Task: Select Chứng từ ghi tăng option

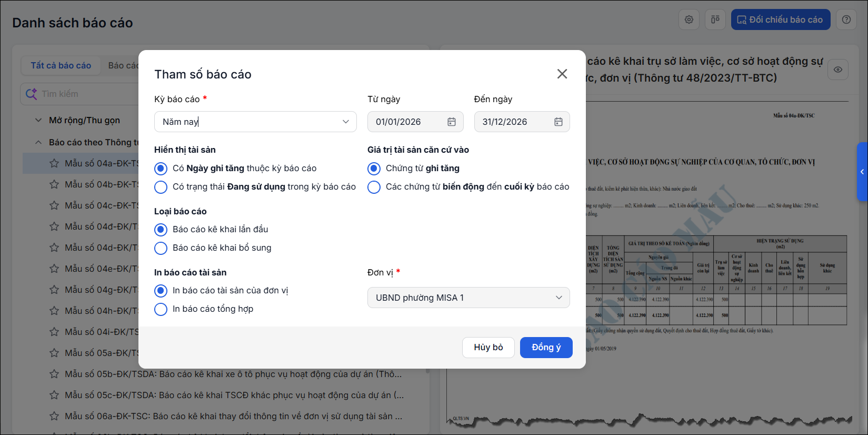Action: pyautogui.click(x=374, y=169)
